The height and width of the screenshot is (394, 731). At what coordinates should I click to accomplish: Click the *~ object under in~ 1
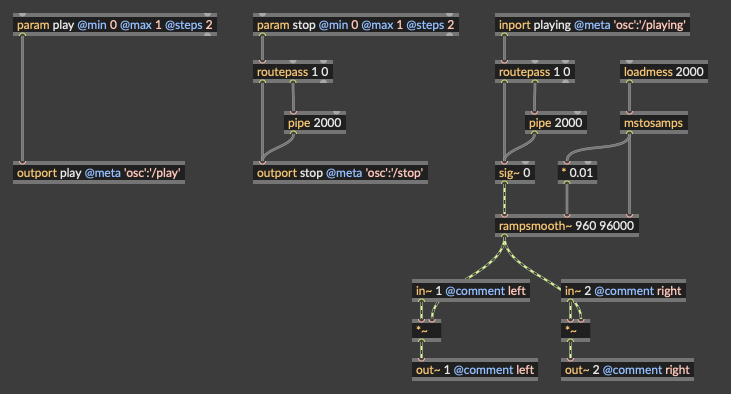click(x=427, y=331)
